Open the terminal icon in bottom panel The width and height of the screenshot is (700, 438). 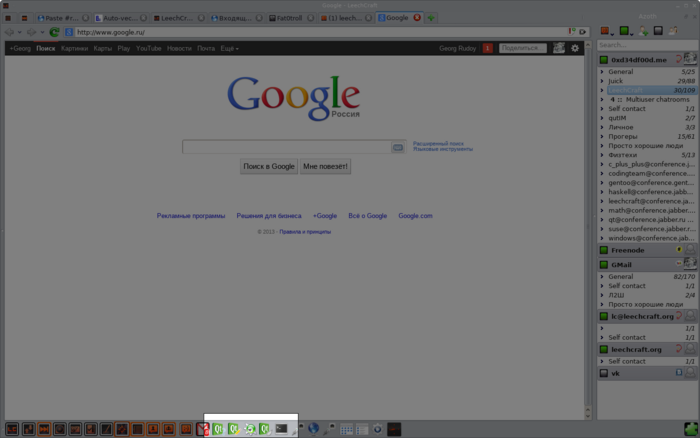coord(281,429)
